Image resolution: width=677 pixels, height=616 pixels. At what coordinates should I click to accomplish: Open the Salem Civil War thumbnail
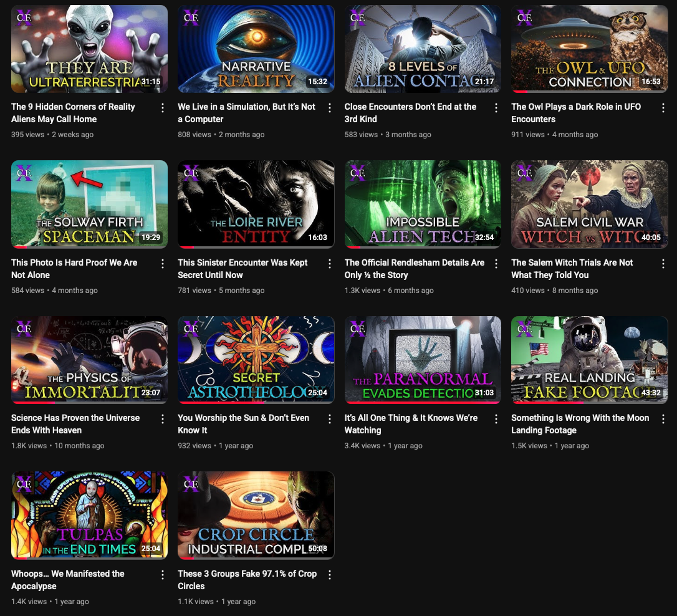[589, 204]
